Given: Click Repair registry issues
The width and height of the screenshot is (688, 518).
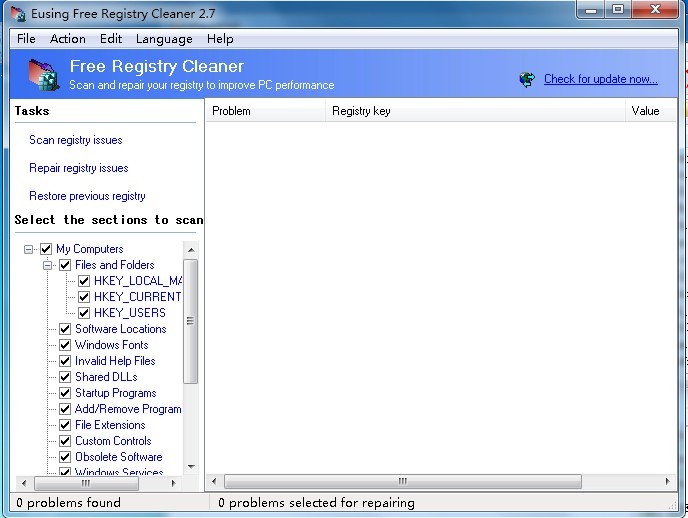Looking at the screenshot, I should [79, 168].
